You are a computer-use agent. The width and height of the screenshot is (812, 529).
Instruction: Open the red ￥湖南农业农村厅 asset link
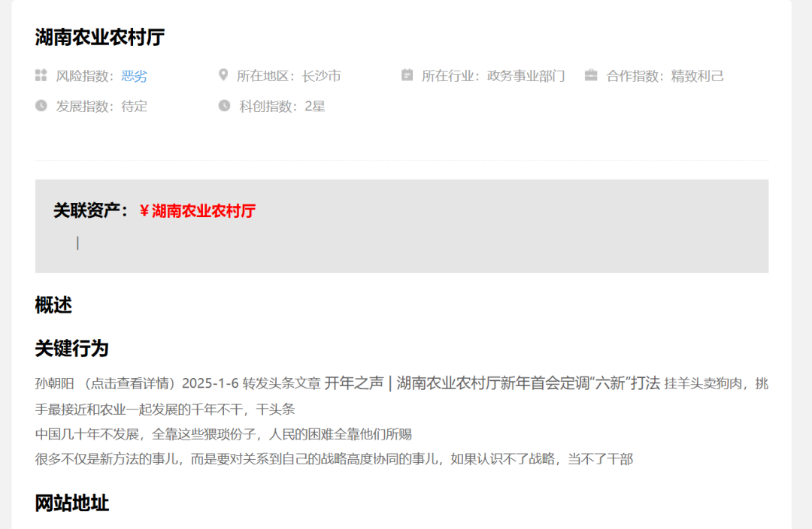point(197,210)
